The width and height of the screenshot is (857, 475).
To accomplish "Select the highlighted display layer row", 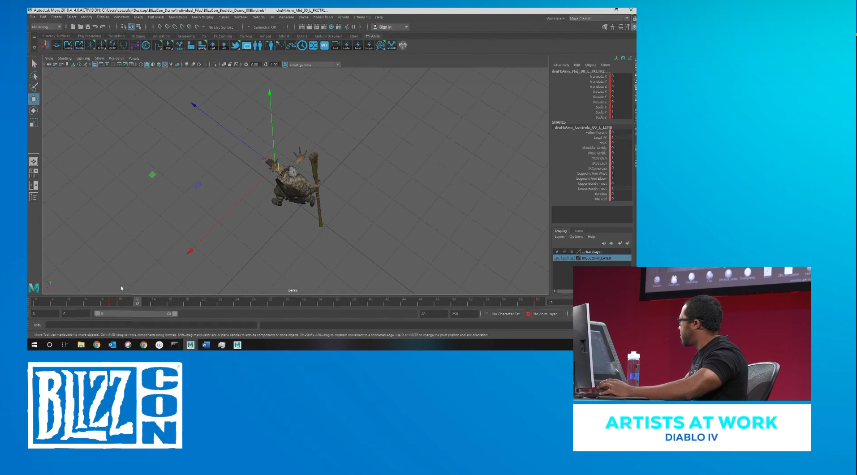I will pos(592,258).
